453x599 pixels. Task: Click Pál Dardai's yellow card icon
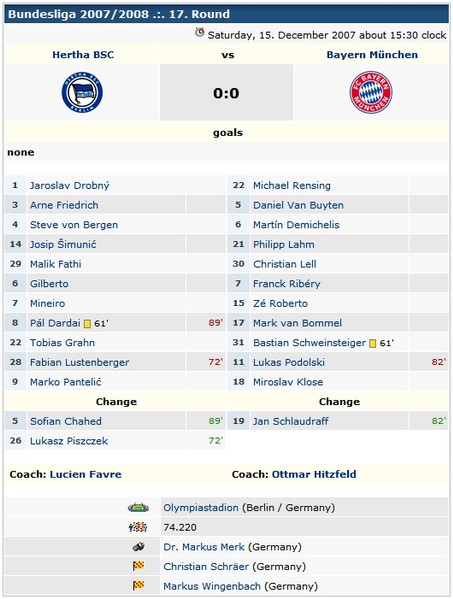click(87, 324)
